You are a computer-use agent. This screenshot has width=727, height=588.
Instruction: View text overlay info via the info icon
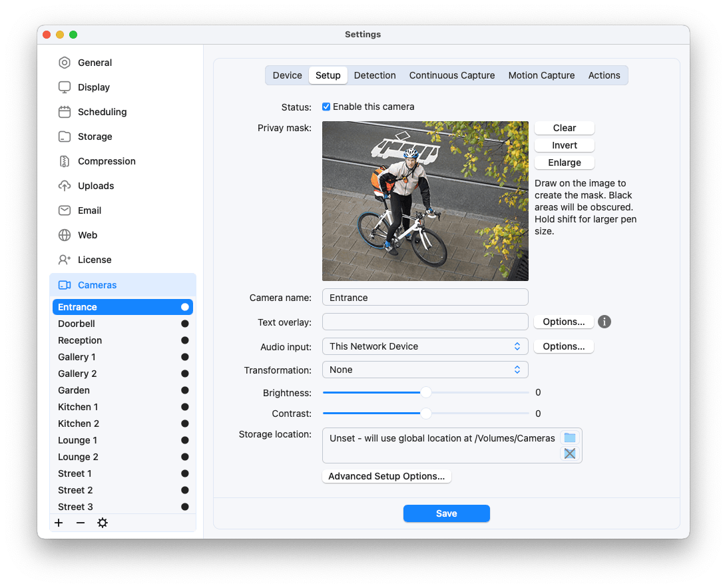pyautogui.click(x=604, y=321)
